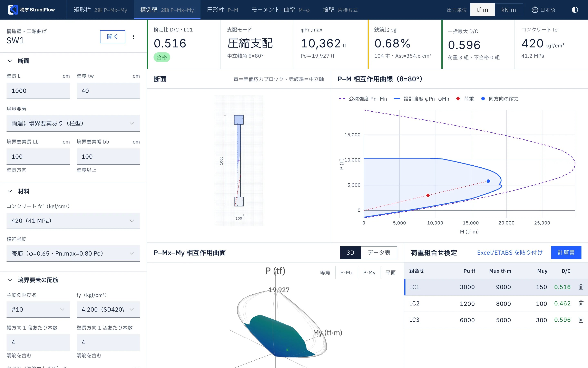Click the 計算書 button
588x368 pixels.
[566, 253]
